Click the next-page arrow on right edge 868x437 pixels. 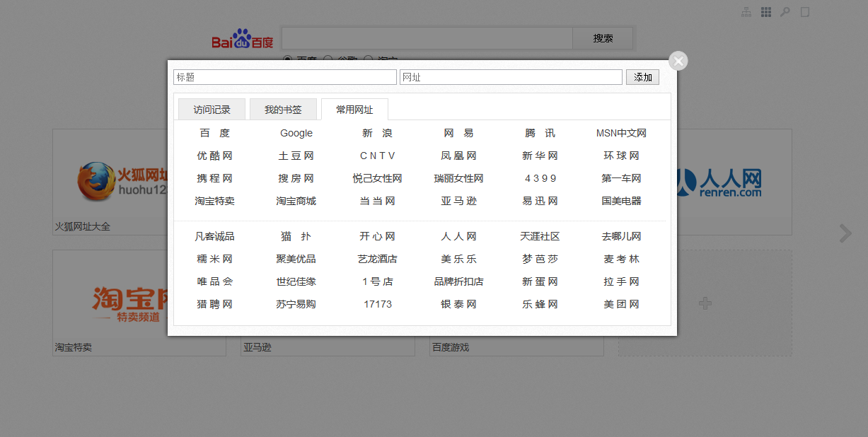845,233
